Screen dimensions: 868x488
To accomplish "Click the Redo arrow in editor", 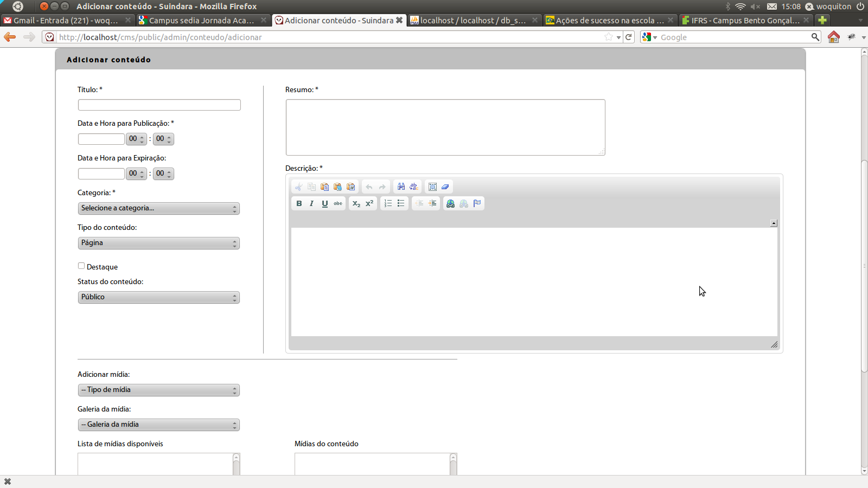I will point(382,187).
